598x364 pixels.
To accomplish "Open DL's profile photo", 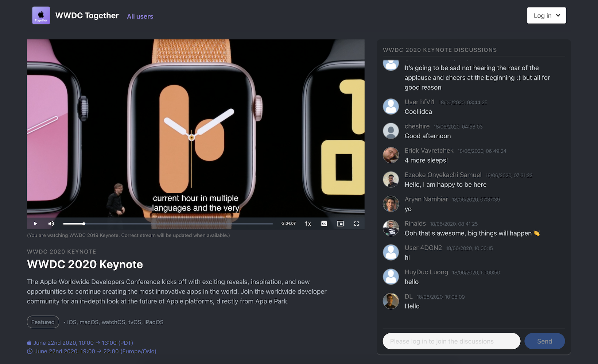I will click(x=391, y=301).
